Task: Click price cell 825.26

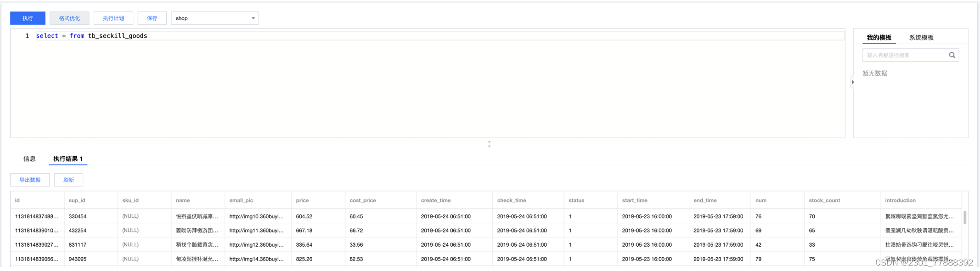Action: pos(318,259)
